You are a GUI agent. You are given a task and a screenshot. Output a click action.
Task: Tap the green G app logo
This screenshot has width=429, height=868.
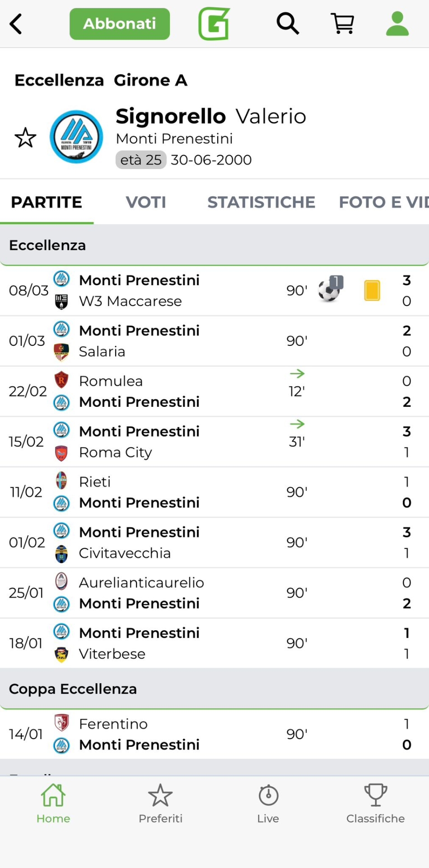point(214,24)
